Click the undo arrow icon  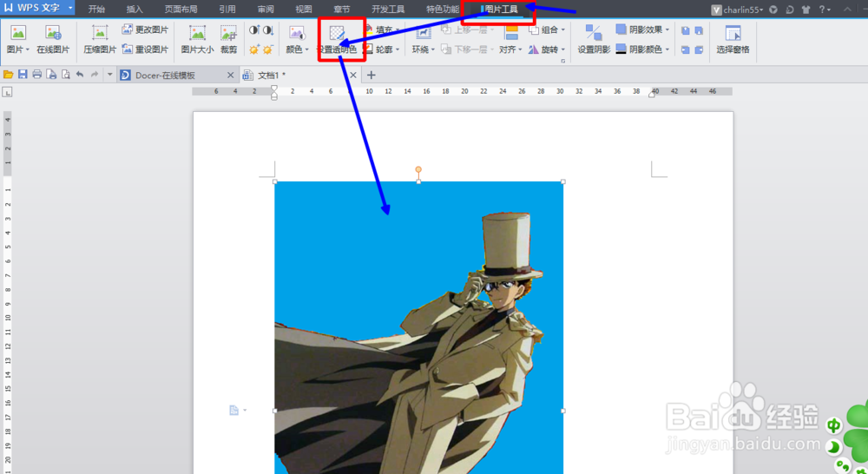[x=80, y=75]
